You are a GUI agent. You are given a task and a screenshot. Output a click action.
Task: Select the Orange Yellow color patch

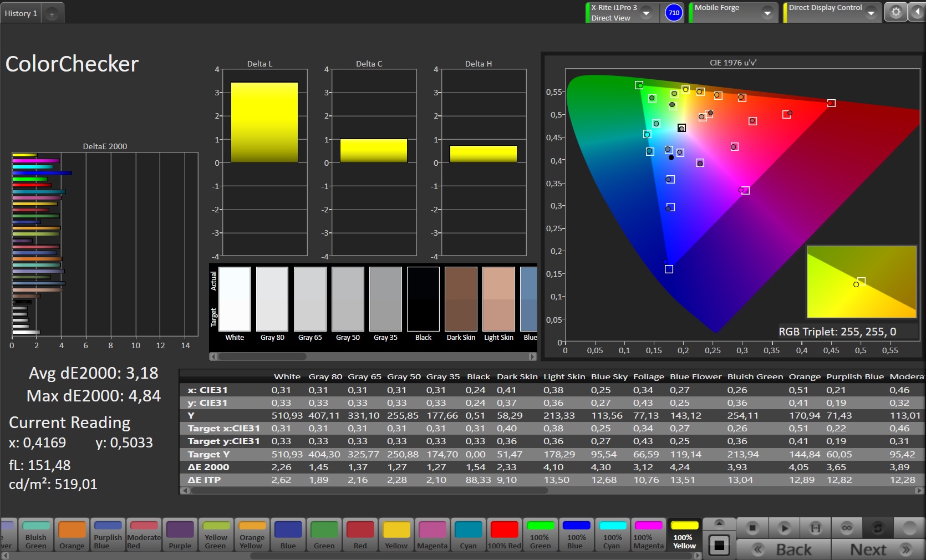click(252, 535)
